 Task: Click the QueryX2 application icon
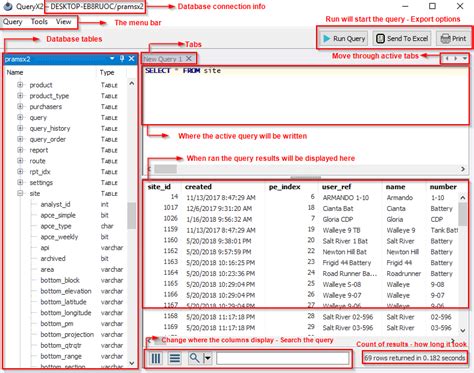(x=8, y=6)
